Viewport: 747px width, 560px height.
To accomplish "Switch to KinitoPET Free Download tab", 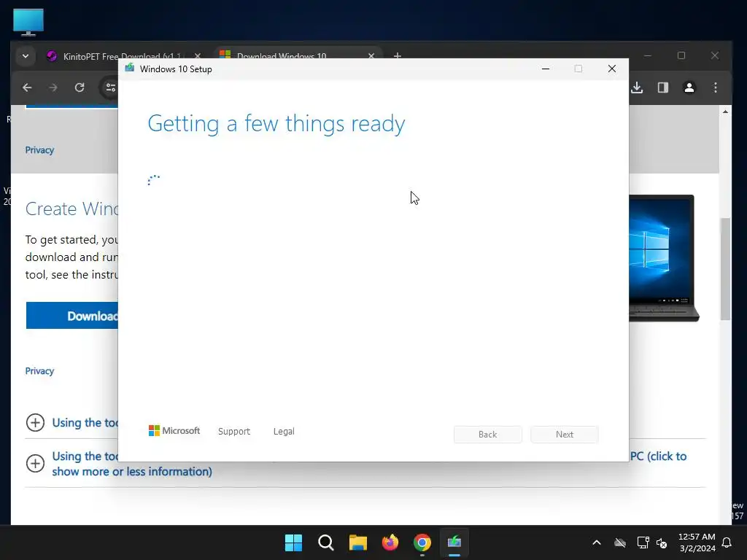I will point(123,57).
